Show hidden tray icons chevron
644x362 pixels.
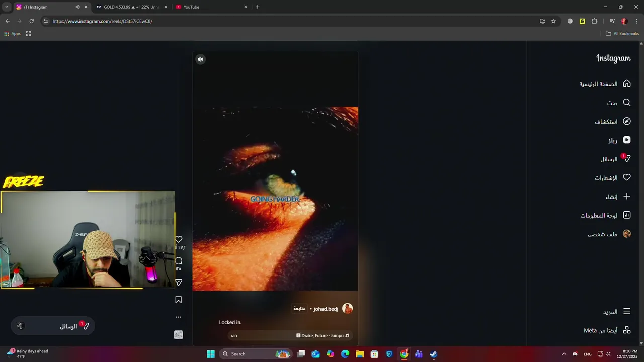[x=564, y=354]
